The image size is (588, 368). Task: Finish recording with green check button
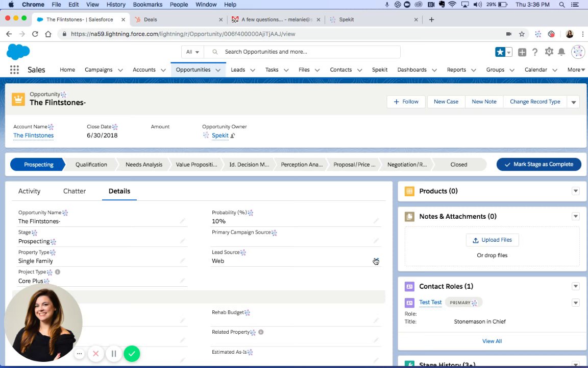coord(132,354)
